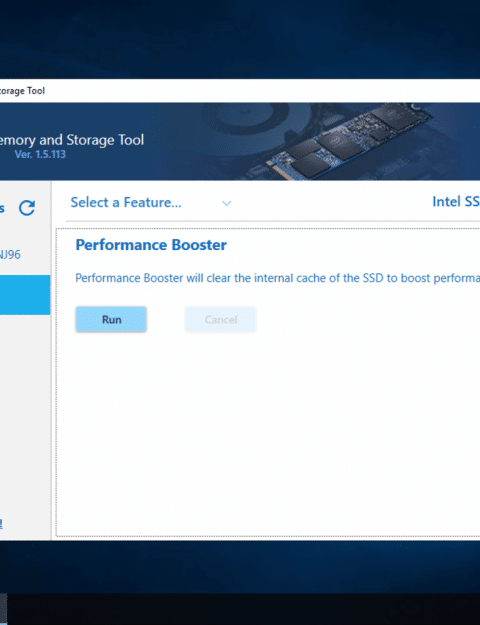Image resolution: width=480 pixels, height=625 pixels.
Task: Click the window title bar text
Action: tap(22, 91)
